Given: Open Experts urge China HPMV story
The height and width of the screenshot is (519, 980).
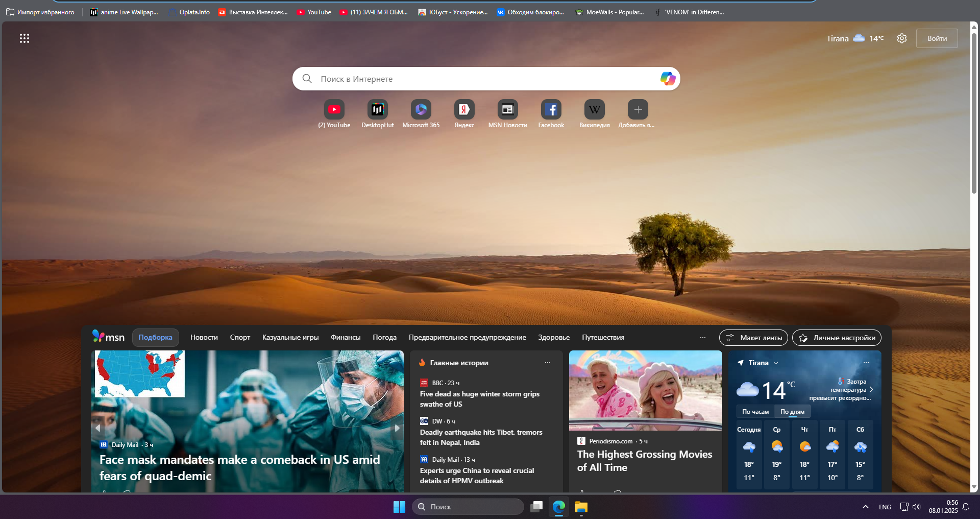Looking at the screenshot, I should coord(477,476).
